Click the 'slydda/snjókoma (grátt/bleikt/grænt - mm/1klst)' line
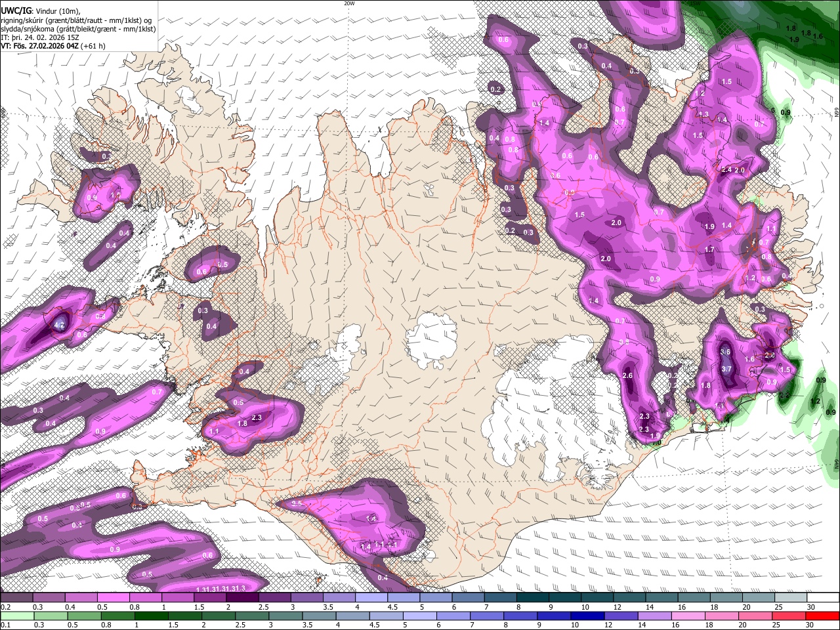 coord(78,29)
